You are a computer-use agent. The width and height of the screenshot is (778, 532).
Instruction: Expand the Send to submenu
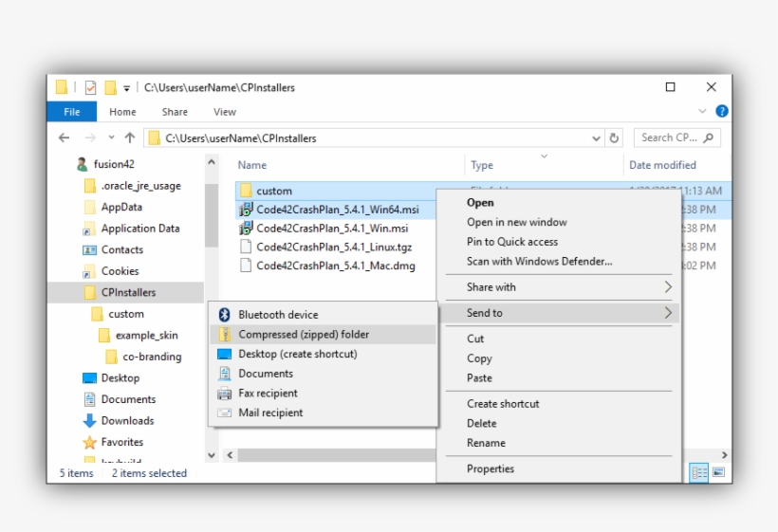point(559,313)
